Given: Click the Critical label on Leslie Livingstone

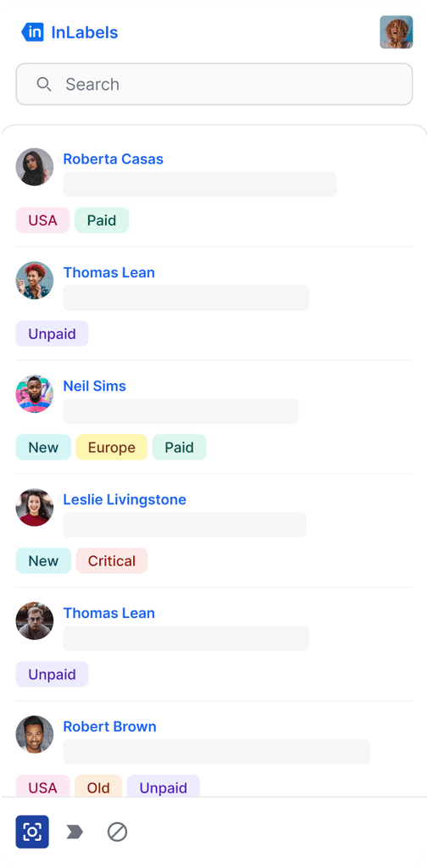Looking at the screenshot, I should (x=112, y=561).
